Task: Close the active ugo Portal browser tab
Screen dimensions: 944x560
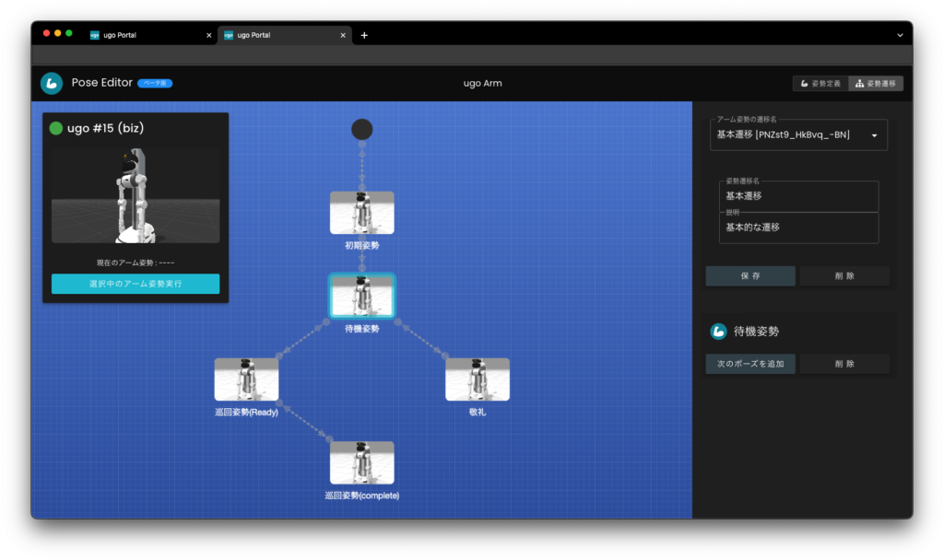Action: 343,36
